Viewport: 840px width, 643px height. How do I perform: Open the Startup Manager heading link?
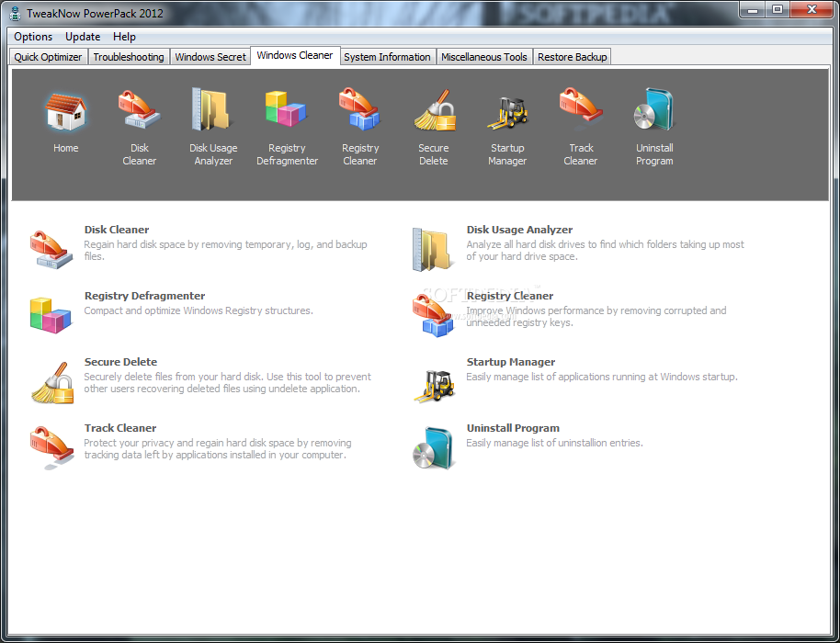click(511, 362)
